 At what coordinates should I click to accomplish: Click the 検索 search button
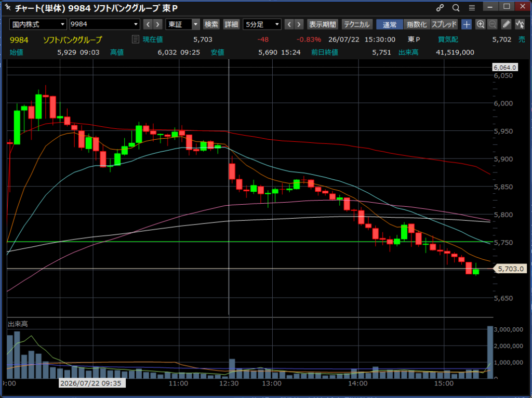point(211,24)
